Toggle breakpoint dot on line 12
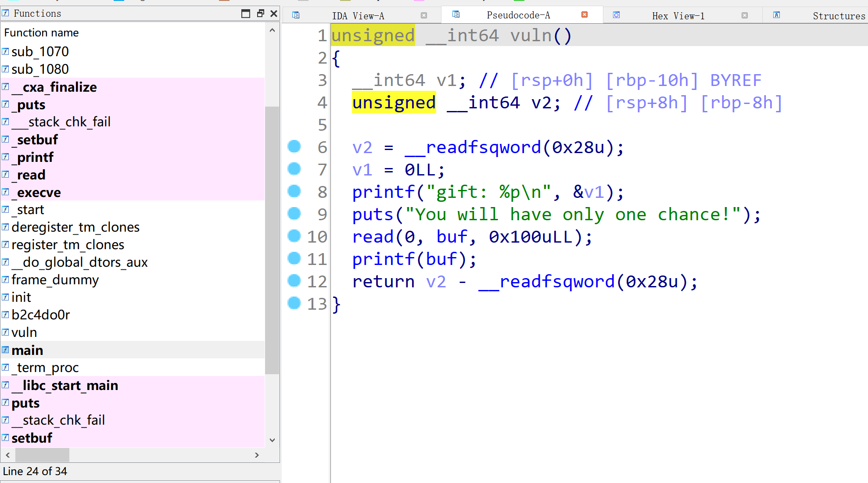The width and height of the screenshot is (868, 483). click(294, 280)
